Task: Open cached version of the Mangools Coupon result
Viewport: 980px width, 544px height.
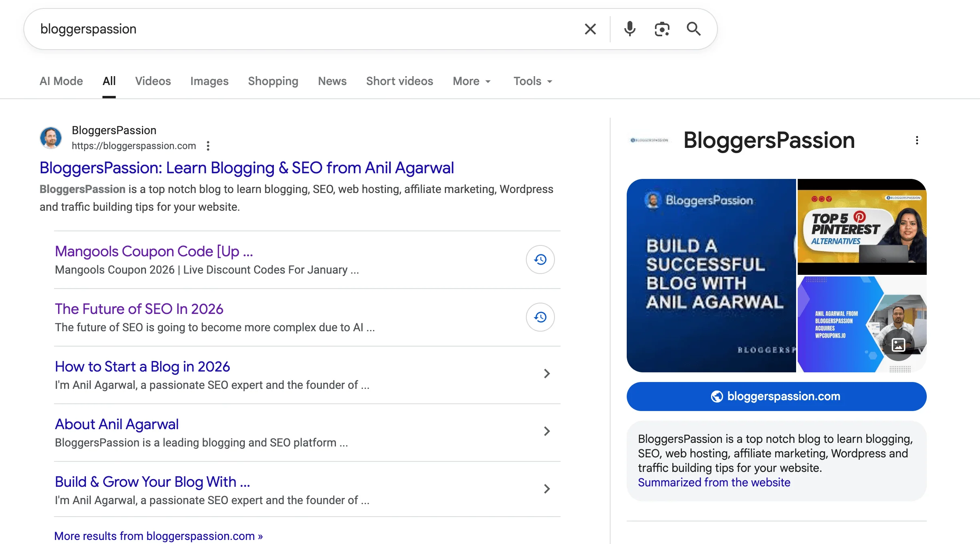Action: click(x=540, y=260)
